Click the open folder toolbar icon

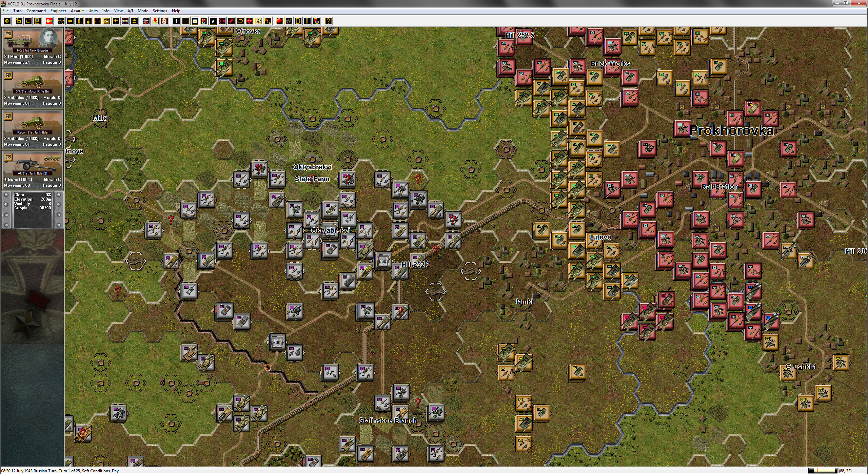[28, 21]
